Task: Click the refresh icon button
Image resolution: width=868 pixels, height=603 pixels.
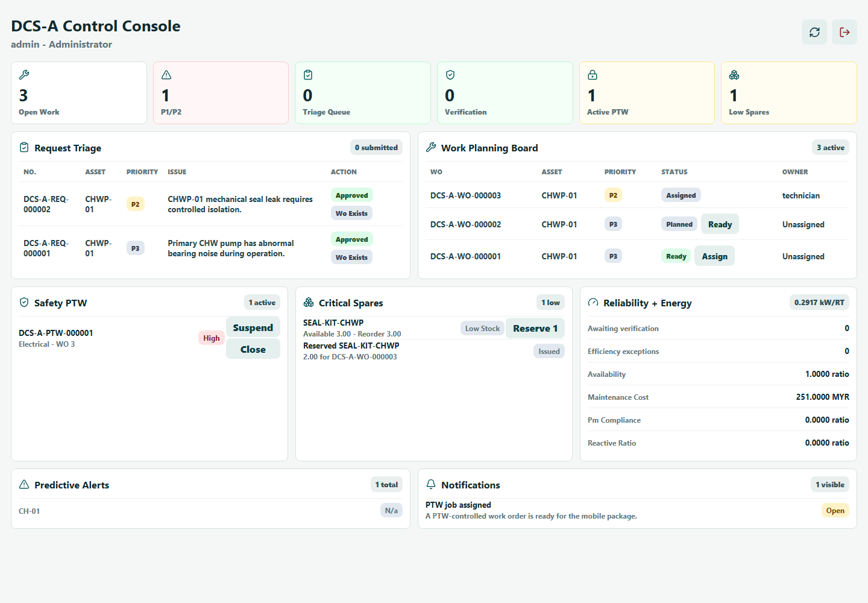Action: (814, 32)
